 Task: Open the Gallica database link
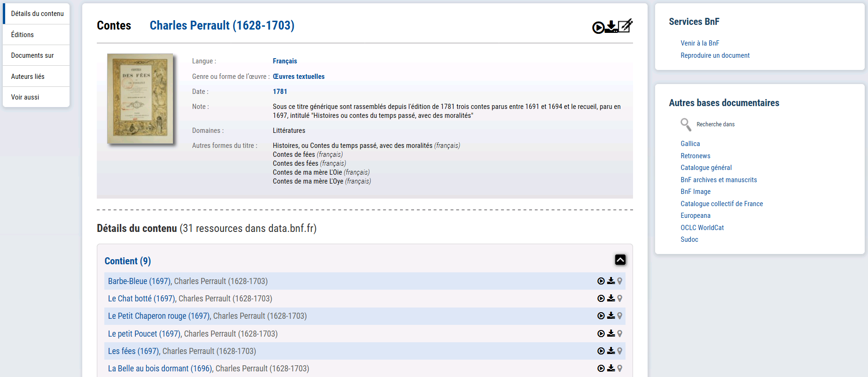(690, 144)
